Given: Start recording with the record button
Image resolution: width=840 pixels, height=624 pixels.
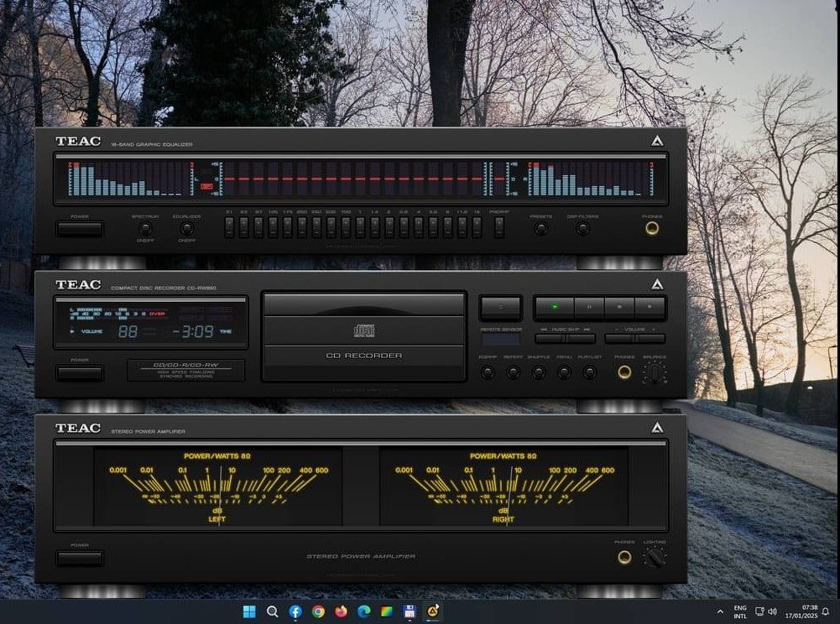Looking at the screenshot, I should pos(650,308).
